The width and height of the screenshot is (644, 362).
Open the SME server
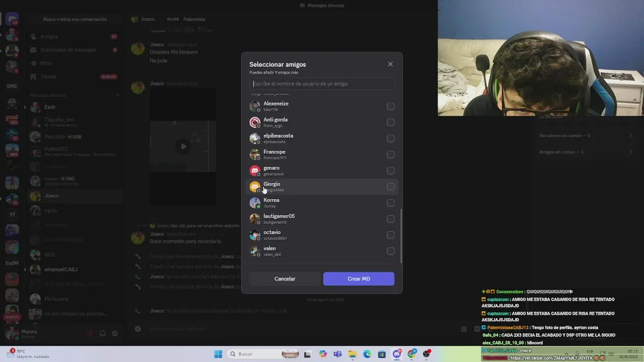click(12, 86)
